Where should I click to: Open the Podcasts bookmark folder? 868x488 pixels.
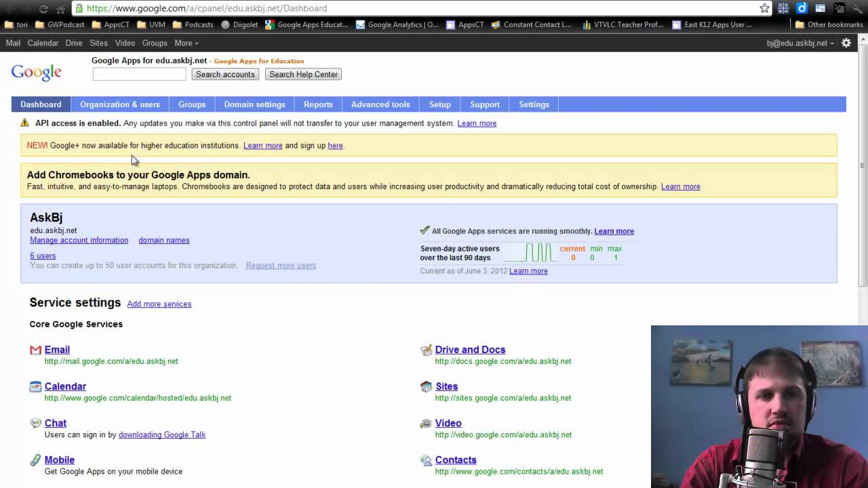tap(193, 24)
